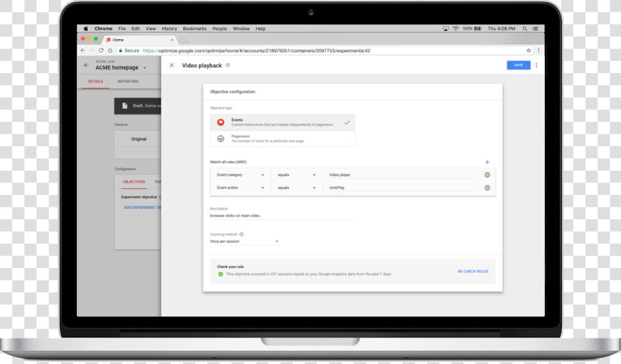Reload the page

point(101,51)
